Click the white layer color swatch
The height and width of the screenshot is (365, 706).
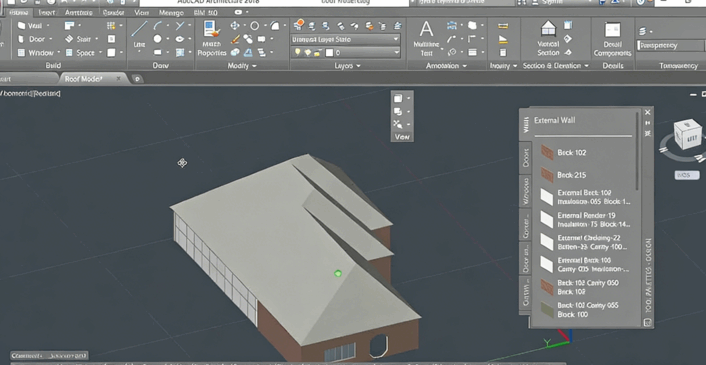click(330, 53)
